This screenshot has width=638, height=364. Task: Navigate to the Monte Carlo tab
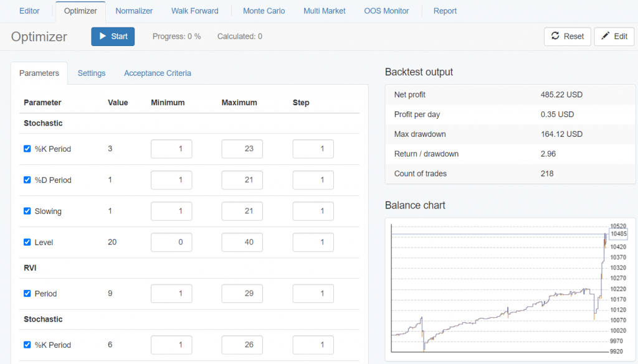tap(264, 11)
